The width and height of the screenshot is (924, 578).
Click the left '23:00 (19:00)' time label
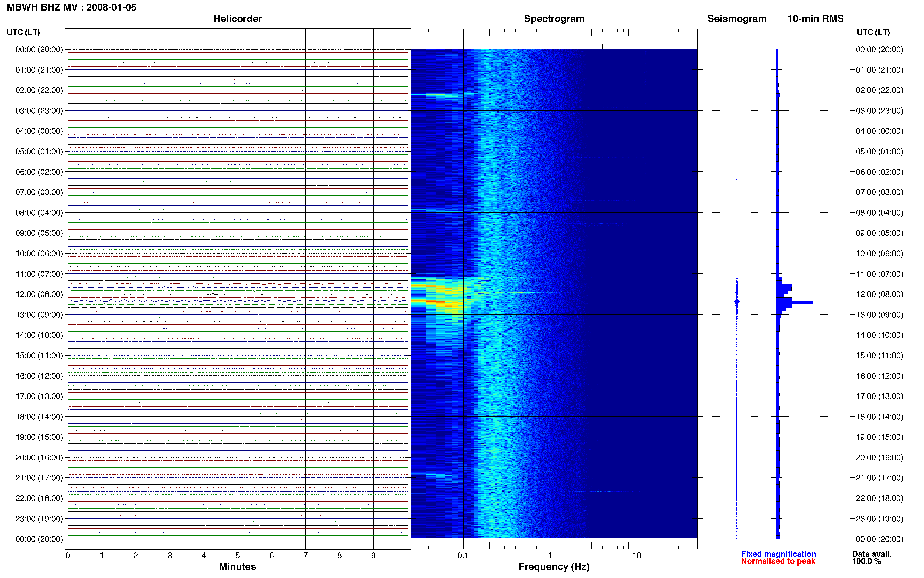pyautogui.click(x=39, y=519)
